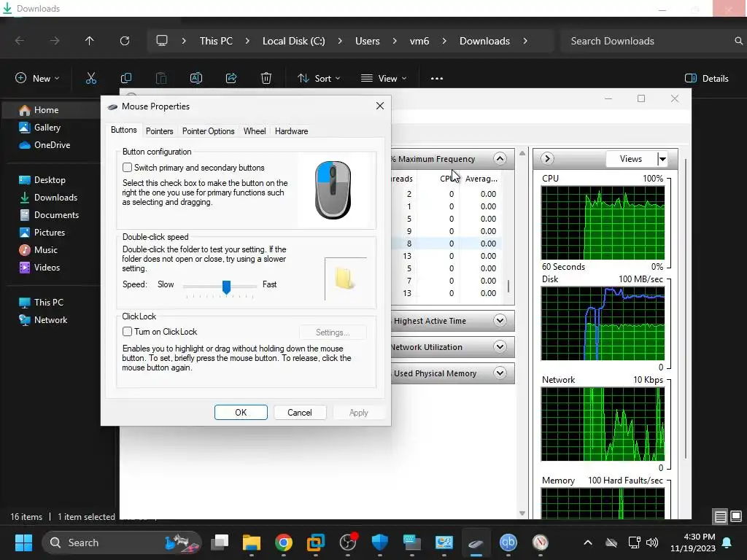This screenshot has height=560, width=747.
Task: Open the New dropdown in Explorer
Action: coord(38,79)
